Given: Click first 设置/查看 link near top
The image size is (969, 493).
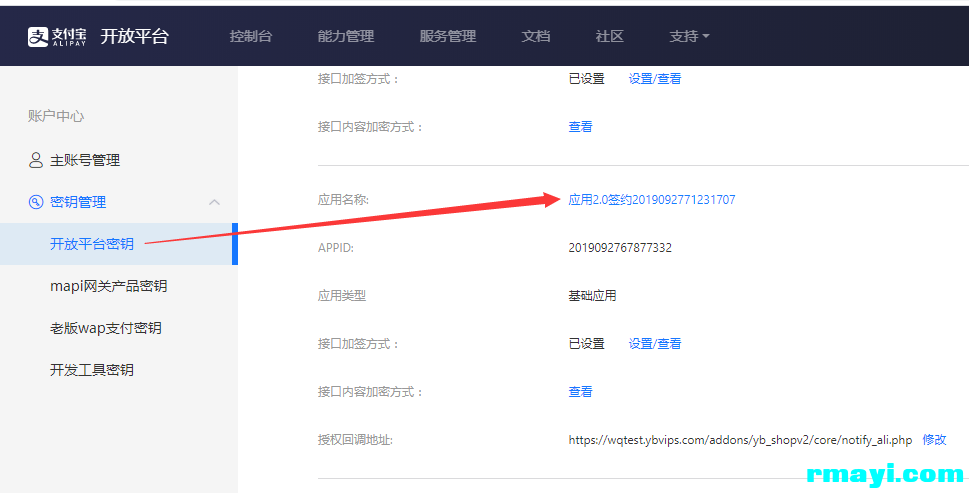Looking at the screenshot, I should tap(654, 78).
